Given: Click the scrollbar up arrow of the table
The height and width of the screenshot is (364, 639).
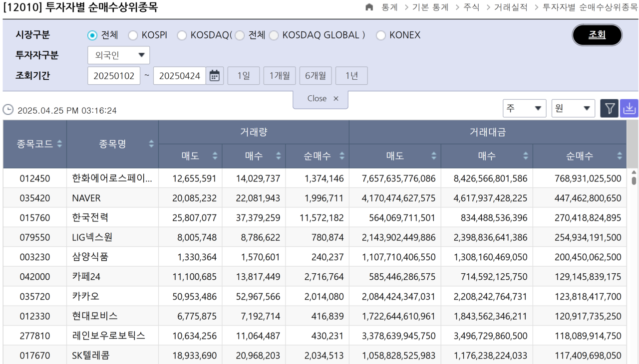Looking at the screenshot, I should pyautogui.click(x=634, y=173).
